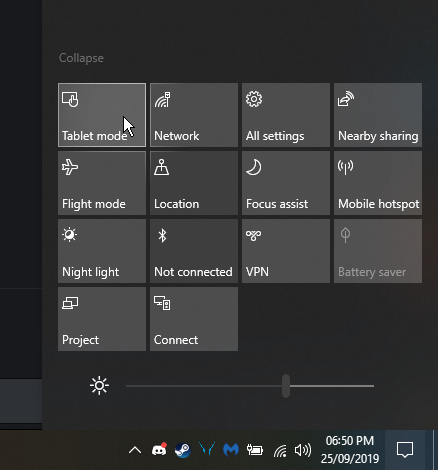Click the brightness slider track

click(250, 386)
